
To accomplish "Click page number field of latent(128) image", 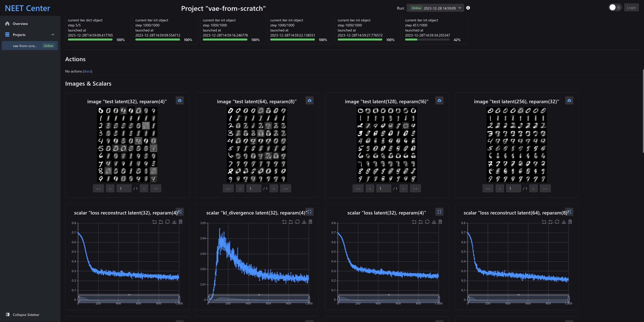I will pyautogui.click(x=384, y=189).
